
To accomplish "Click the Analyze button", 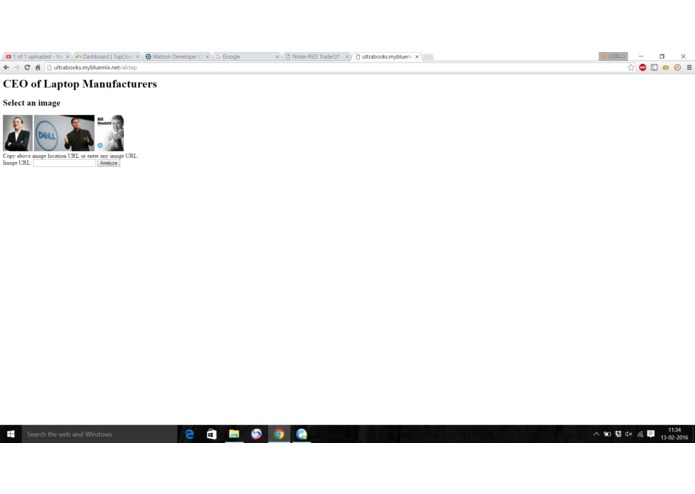I will pos(109,163).
